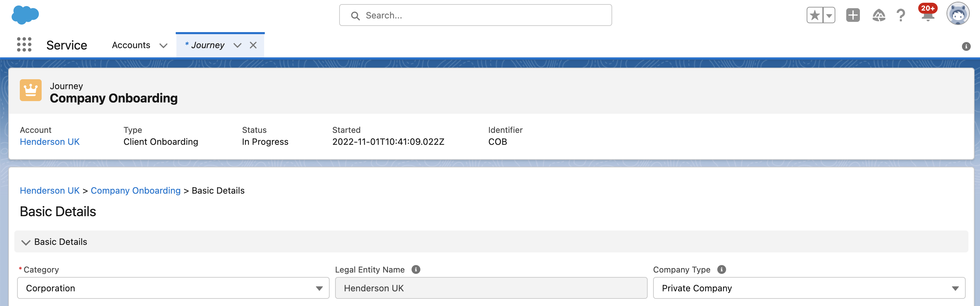Show Company Type help info
This screenshot has width=980, height=306.
point(721,269)
